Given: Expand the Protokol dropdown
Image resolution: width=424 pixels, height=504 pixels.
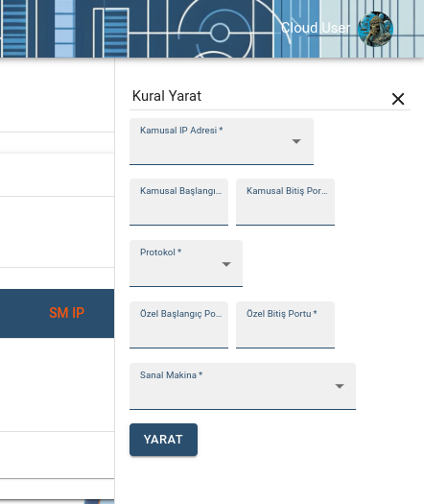Looking at the screenshot, I should pos(186,263).
